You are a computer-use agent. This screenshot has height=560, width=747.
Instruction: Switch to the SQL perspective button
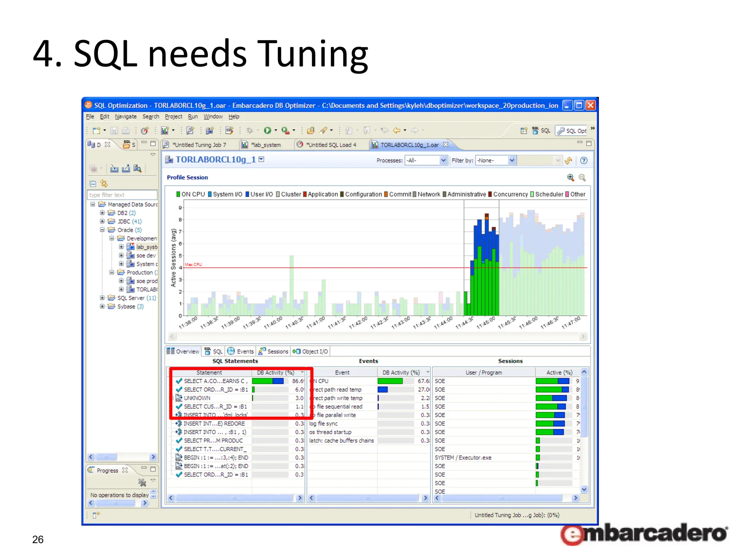tap(541, 131)
